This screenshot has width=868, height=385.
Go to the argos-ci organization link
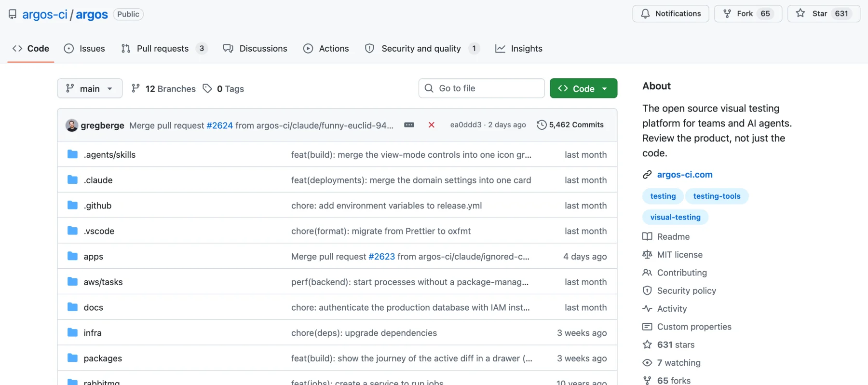click(x=45, y=14)
